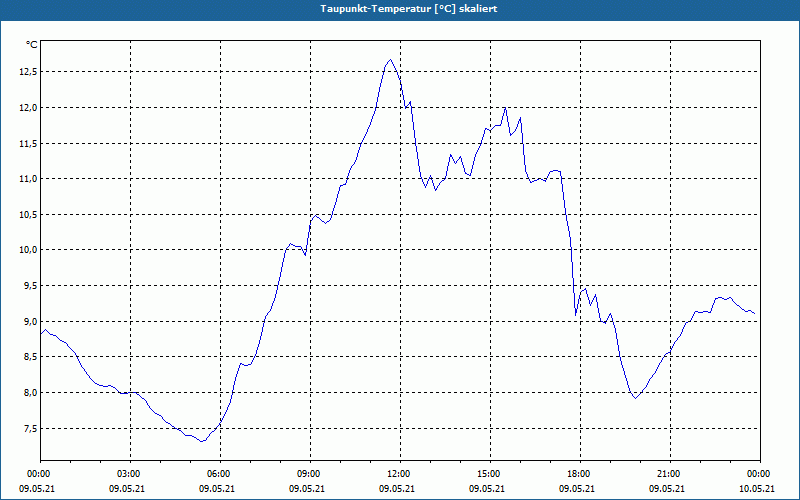Click the °C unit label on the y-axis
Viewport: 800px width, 500px height.
coord(32,45)
